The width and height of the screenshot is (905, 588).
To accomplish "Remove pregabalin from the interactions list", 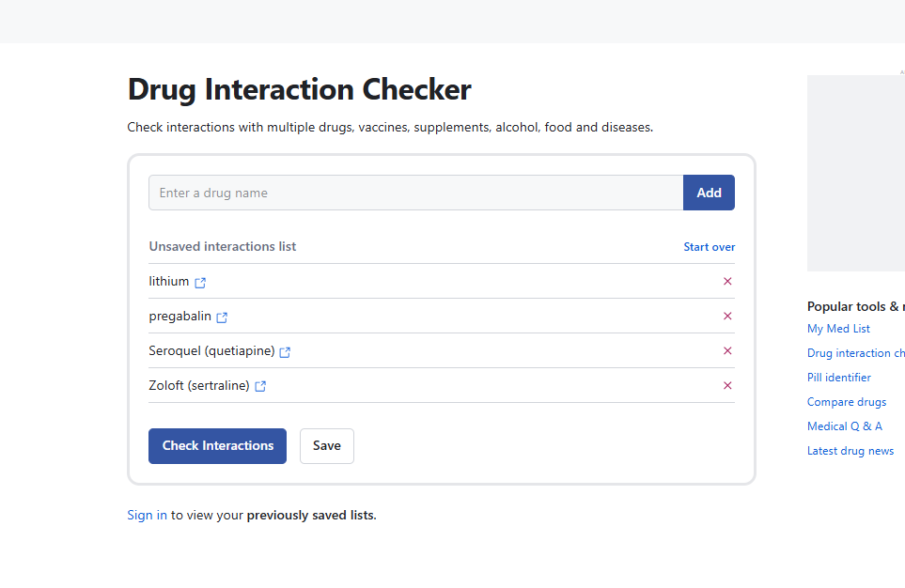I will click(726, 317).
